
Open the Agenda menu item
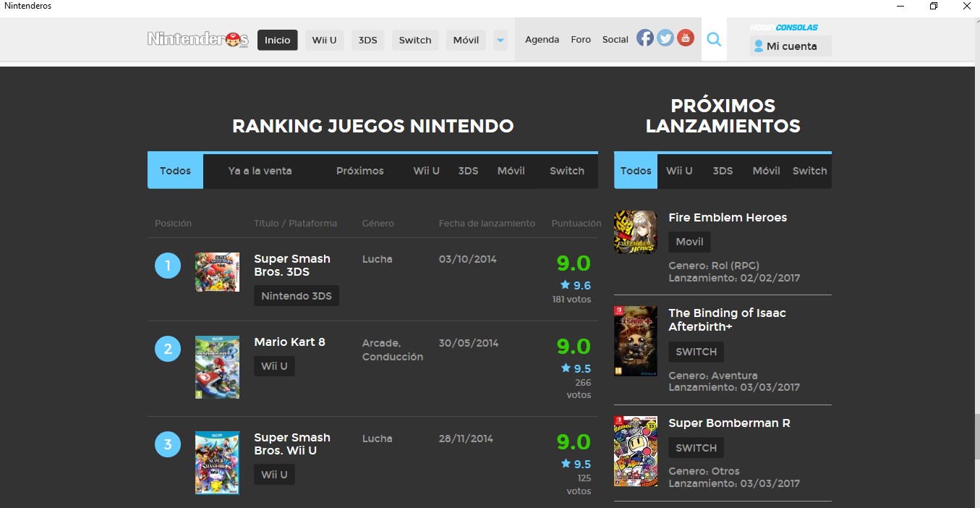pos(542,39)
